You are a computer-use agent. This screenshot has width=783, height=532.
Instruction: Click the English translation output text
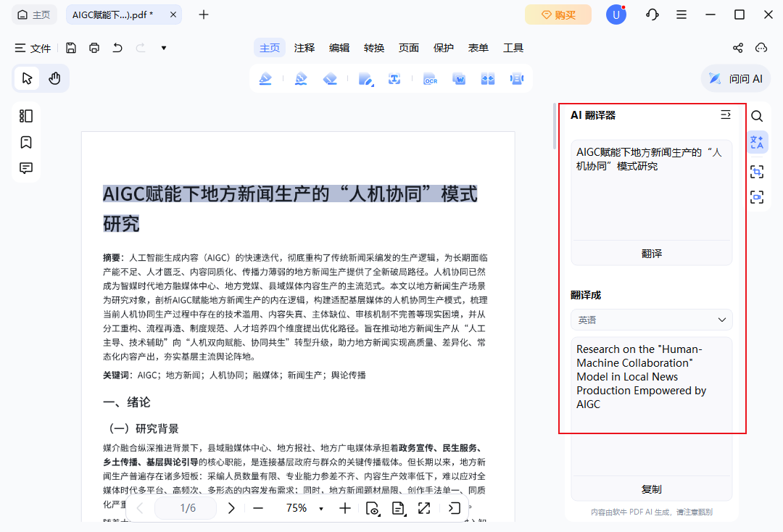coord(641,377)
